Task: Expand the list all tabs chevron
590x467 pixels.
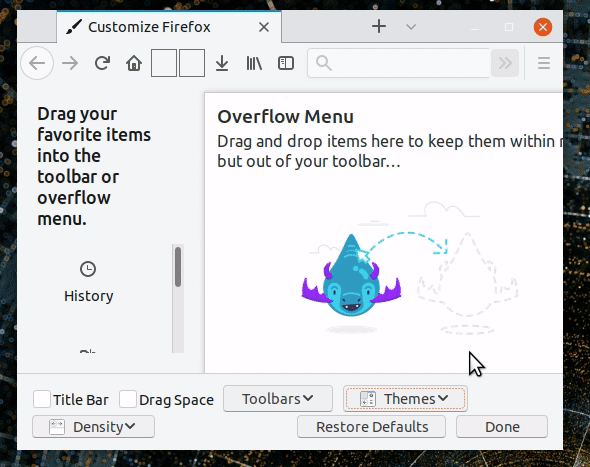Action: pos(411,27)
